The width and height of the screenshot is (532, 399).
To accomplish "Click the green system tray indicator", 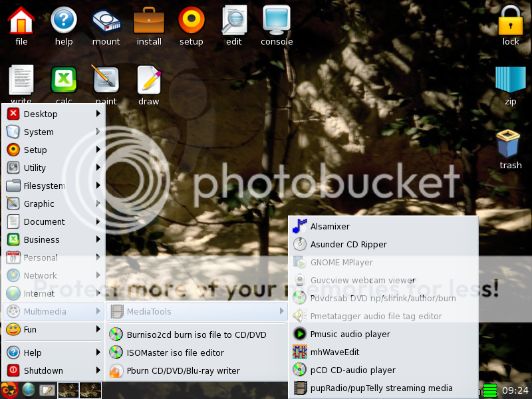I will coord(490,390).
